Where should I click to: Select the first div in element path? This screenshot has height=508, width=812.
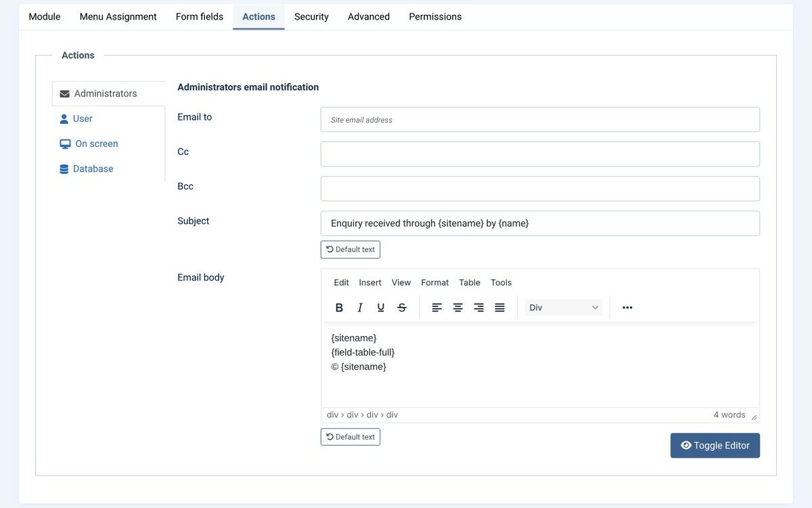pyautogui.click(x=332, y=415)
